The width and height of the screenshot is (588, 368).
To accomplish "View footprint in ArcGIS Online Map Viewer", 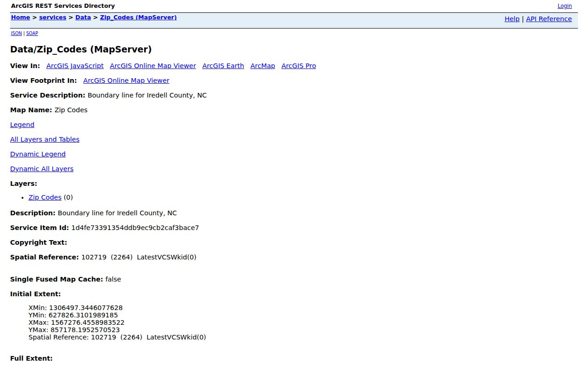I will (126, 80).
